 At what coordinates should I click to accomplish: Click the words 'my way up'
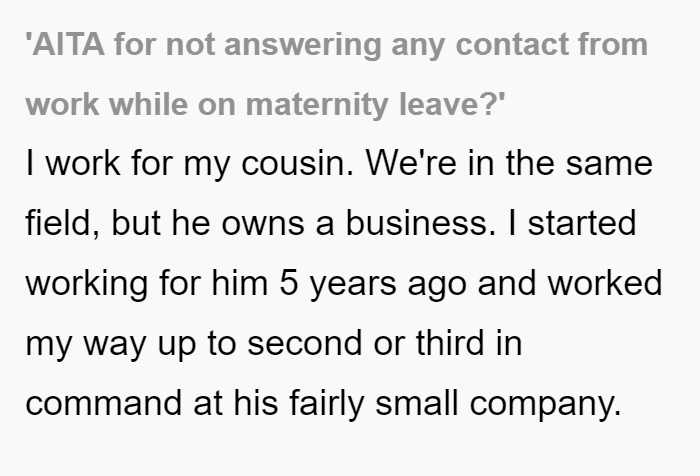tap(111, 344)
